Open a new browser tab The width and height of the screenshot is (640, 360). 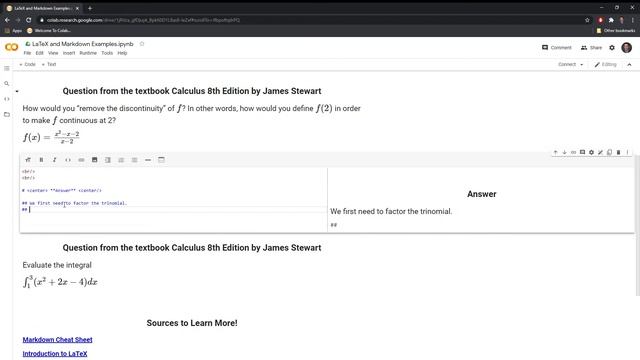[x=90, y=8]
